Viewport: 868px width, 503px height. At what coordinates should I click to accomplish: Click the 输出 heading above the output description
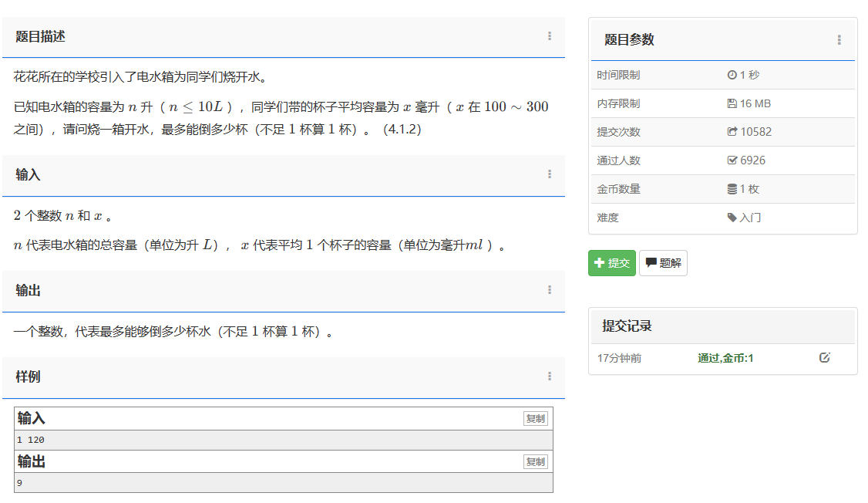(28, 290)
